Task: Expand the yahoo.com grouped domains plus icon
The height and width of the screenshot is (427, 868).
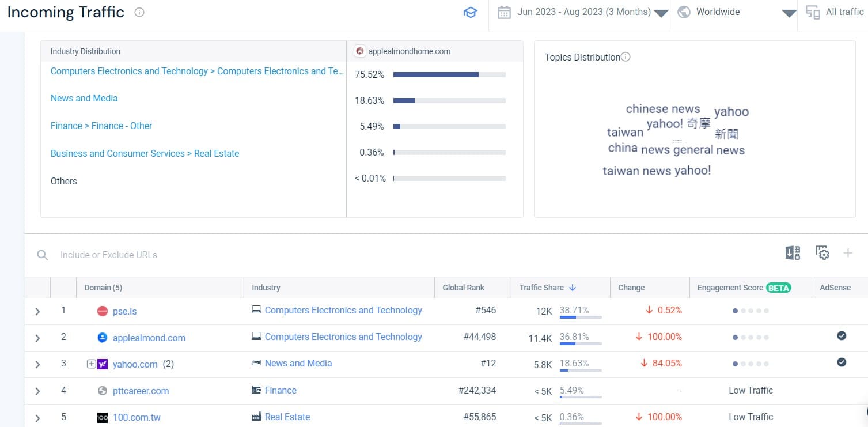Action: click(x=91, y=364)
